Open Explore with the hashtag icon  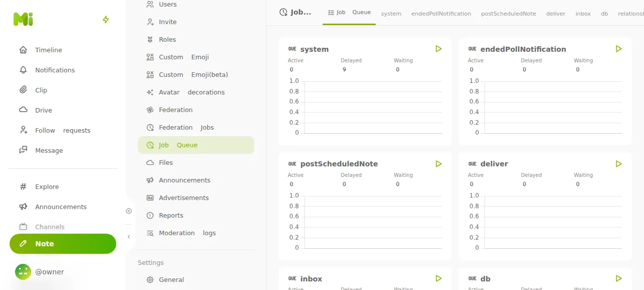[63, 186]
